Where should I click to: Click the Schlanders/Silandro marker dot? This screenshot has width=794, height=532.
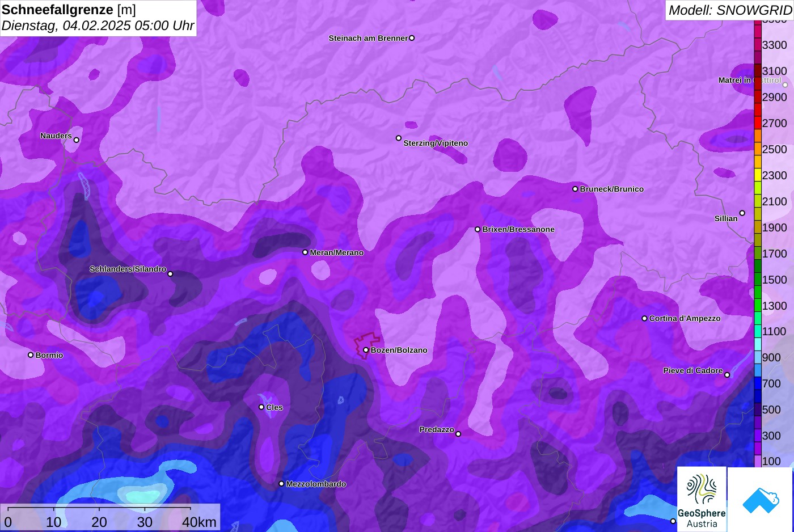tap(170, 274)
